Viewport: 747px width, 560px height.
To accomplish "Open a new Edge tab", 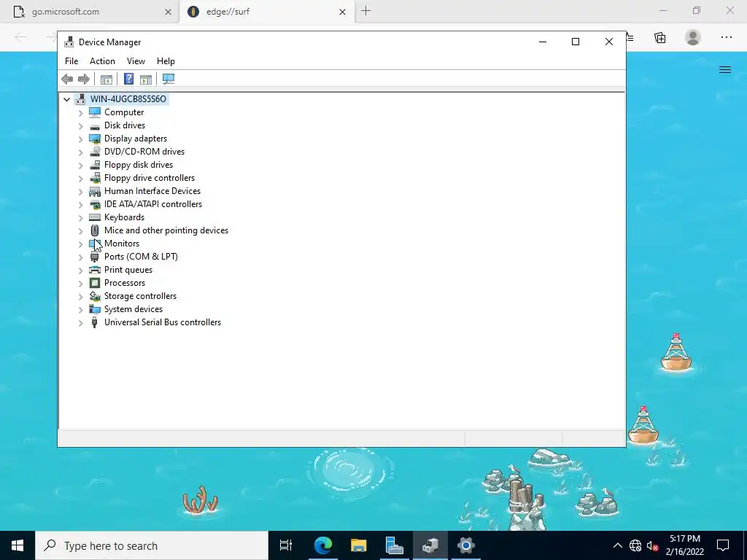I will [x=366, y=11].
